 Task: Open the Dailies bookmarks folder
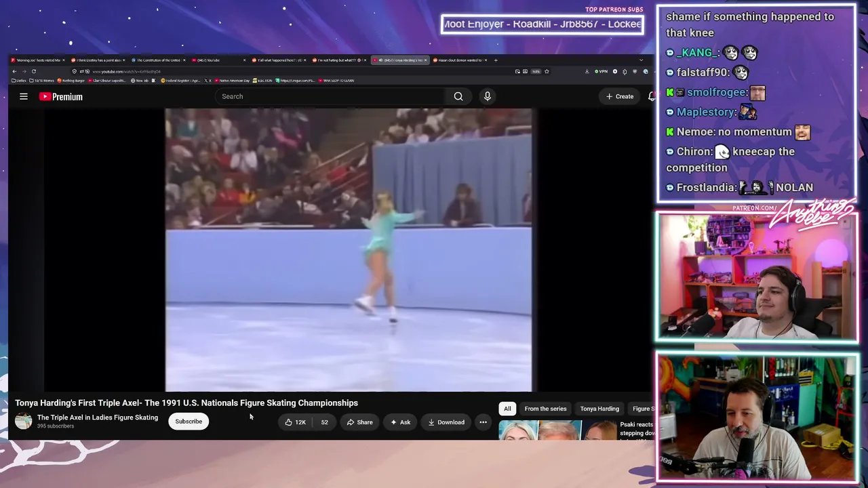[20, 81]
